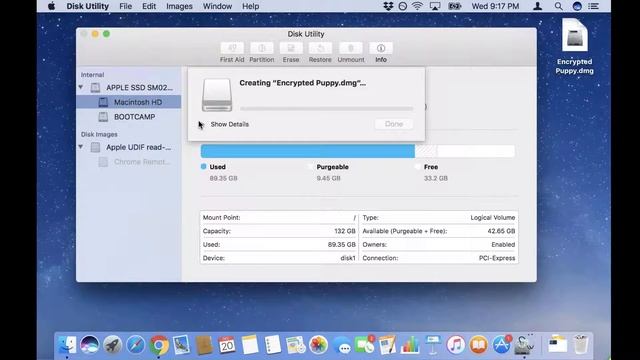Click the disk image icon in progress sheet
Screen dimensions: 640x360
point(217,95)
